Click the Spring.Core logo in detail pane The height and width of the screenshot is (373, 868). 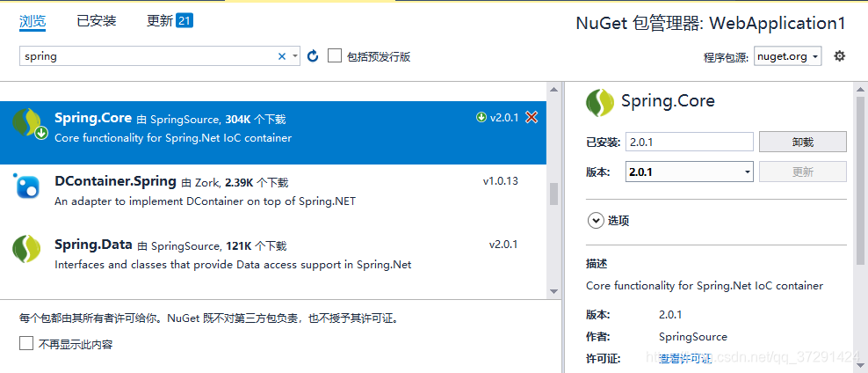pyautogui.click(x=600, y=103)
